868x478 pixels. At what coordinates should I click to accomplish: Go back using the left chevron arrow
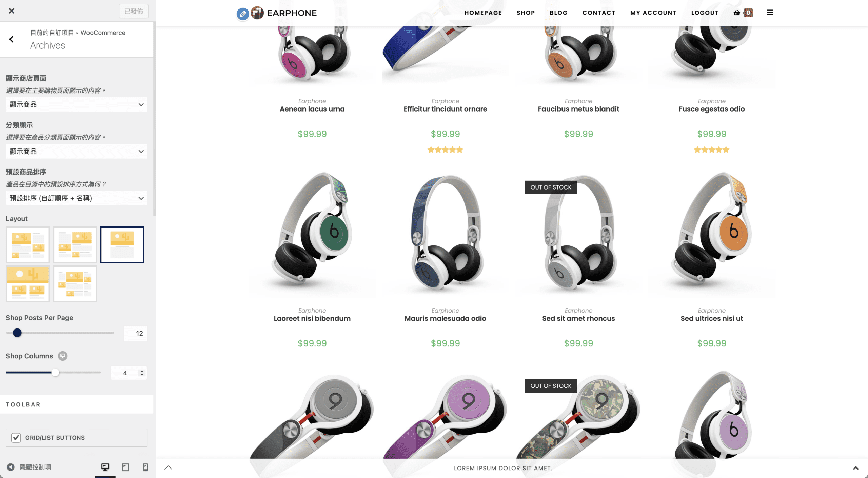[x=12, y=39]
